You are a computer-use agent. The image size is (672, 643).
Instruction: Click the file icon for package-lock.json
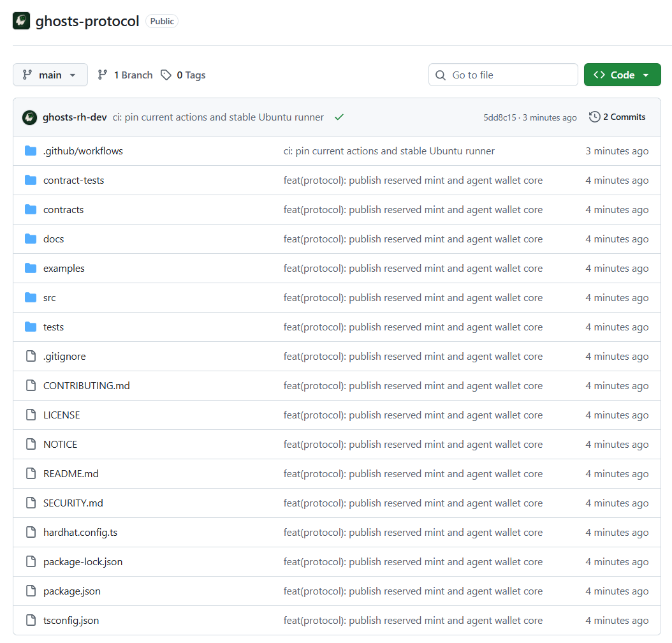pyautogui.click(x=31, y=561)
